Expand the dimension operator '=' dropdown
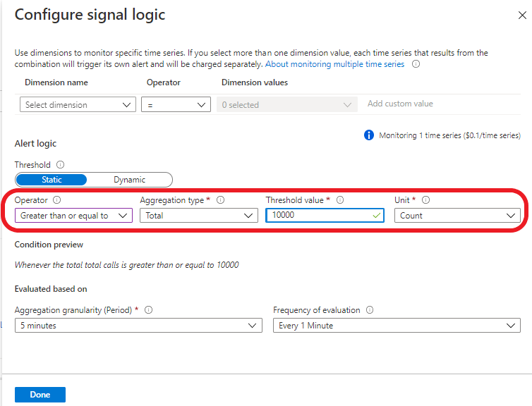532x406 pixels. point(176,105)
